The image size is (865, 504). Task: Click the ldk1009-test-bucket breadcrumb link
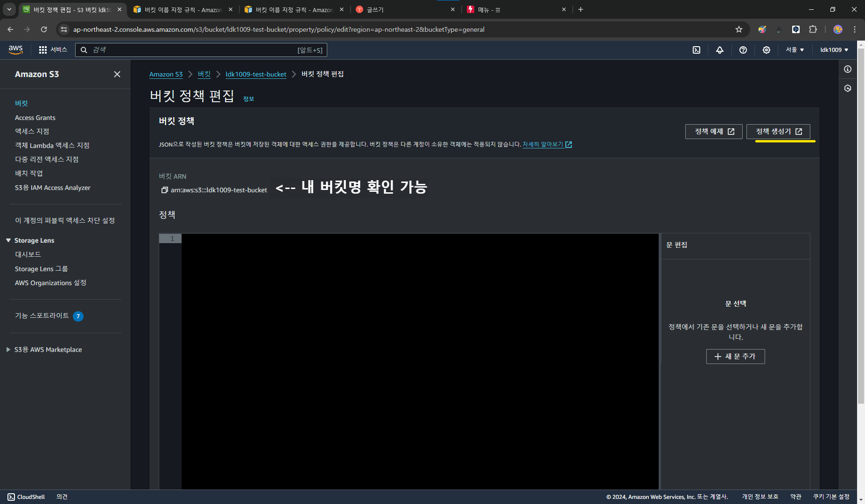click(x=256, y=74)
